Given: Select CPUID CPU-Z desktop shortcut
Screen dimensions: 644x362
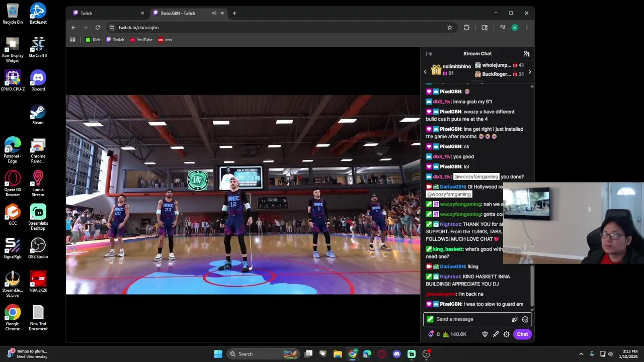Looking at the screenshot, I should pyautogui.click(x=13, y=81).
